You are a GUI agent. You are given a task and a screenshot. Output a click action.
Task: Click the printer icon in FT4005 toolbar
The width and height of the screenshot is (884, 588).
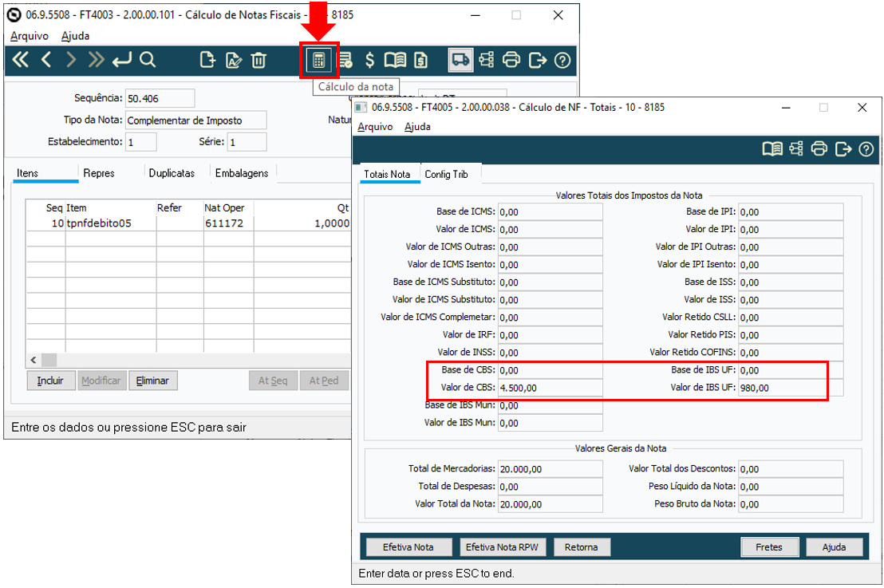pos(819,149)
